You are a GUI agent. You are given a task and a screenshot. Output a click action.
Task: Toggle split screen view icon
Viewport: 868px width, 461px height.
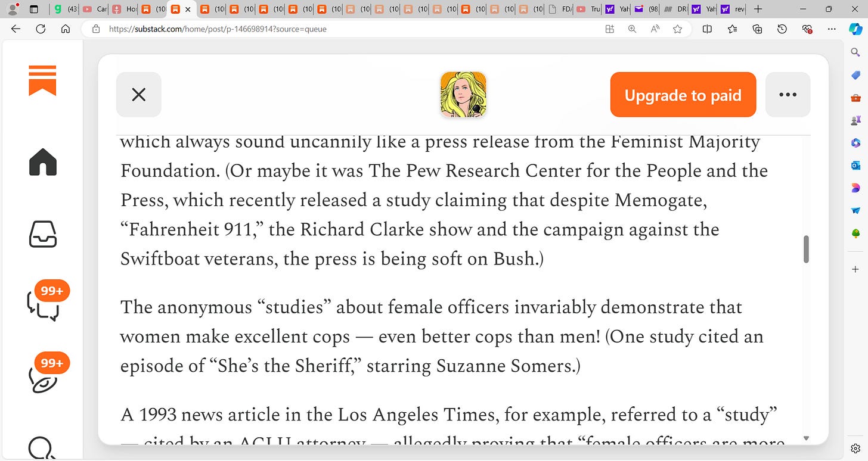pos(707,29)
